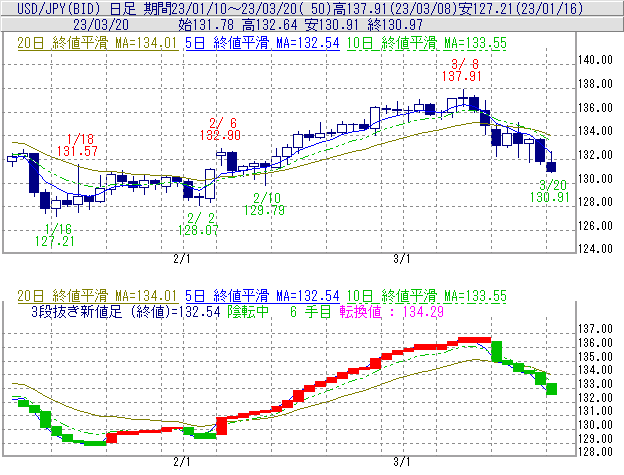The width and height of the screenshot is (624, 475).
Task: Click the 3/1 date on lower chart axis
Action: click(402, 462)
